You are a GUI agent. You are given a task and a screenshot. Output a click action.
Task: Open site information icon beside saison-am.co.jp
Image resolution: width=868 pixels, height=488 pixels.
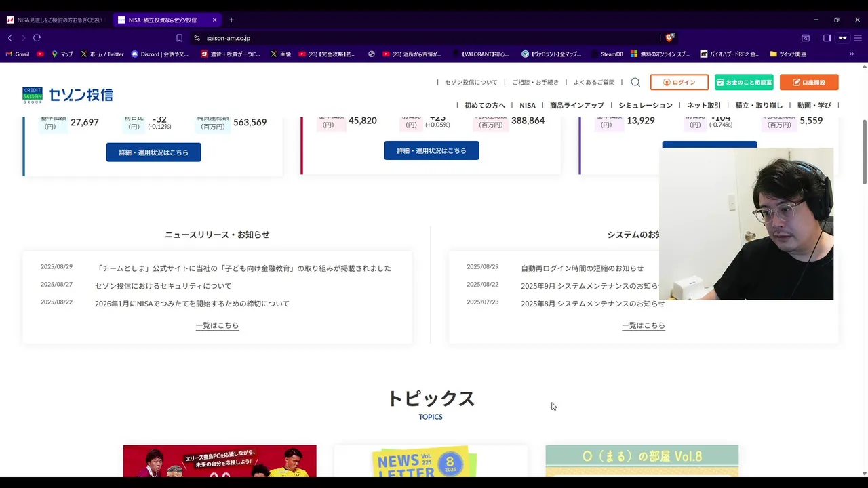pyautogui.click(x=197, y=38)
